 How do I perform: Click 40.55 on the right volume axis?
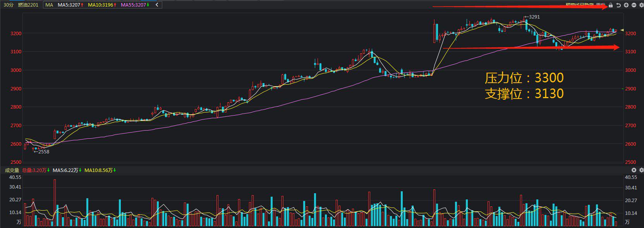click(x=631, y=177)
